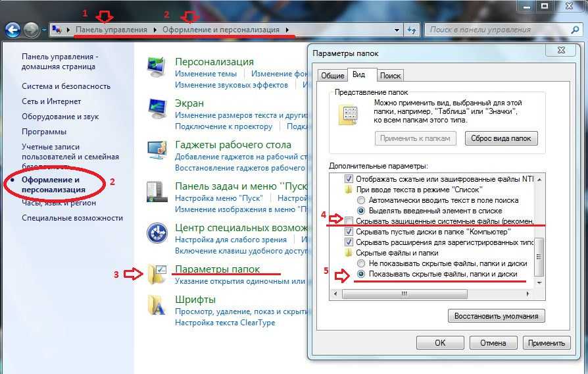The width and height of the screenshot is (588, 374).
Task: Click the address bar refresh icon
Action: [412, 30]
